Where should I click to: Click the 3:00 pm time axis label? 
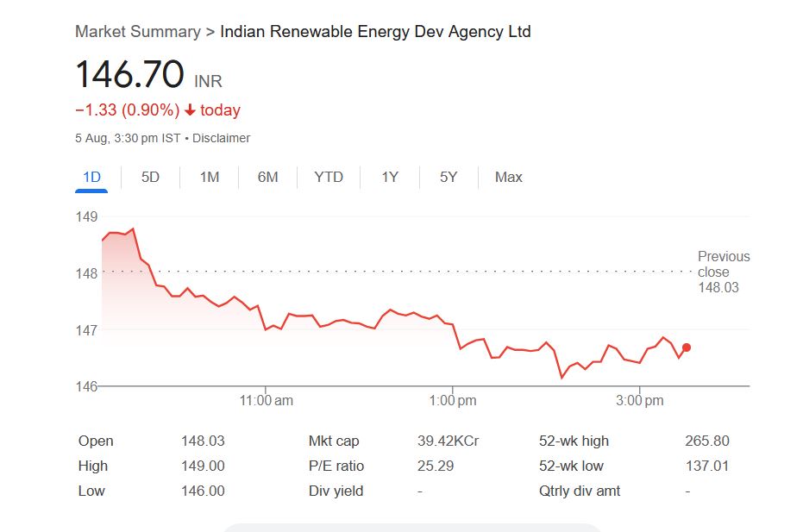[x=640, y=400]
